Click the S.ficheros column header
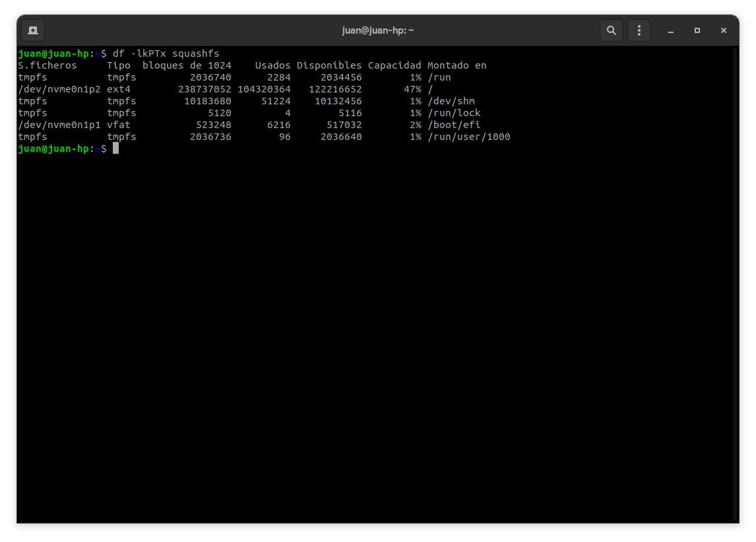Image resolution: width=756 pixels, height=542 pixels. tap(47, 65)
